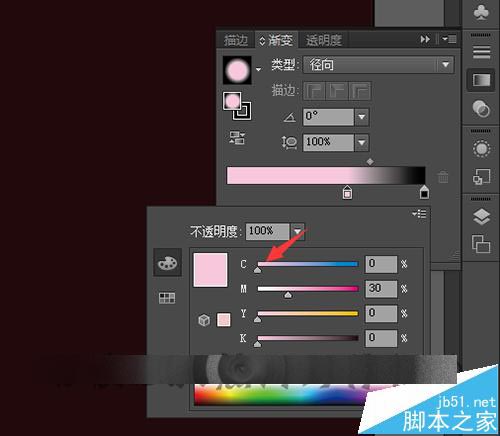This screenshot has height=436, width=500.
Task: Select the 渐变 tab
Action: point(276,40)
